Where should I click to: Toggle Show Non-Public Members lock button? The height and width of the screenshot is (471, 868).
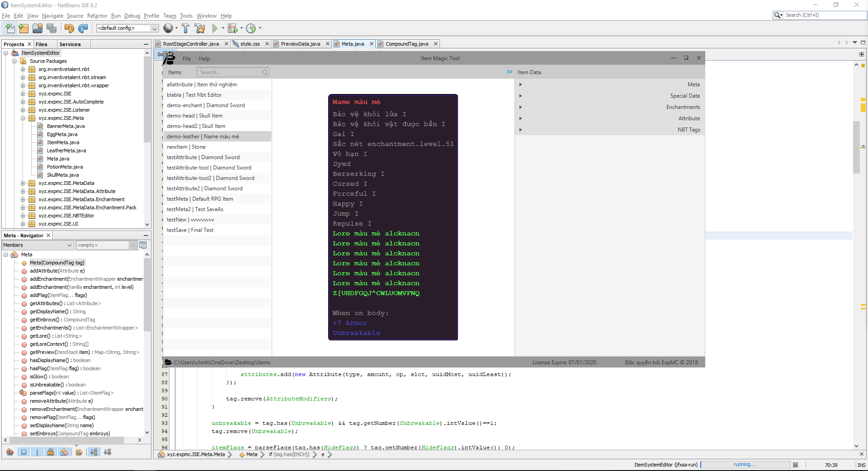tap(51, 452)
